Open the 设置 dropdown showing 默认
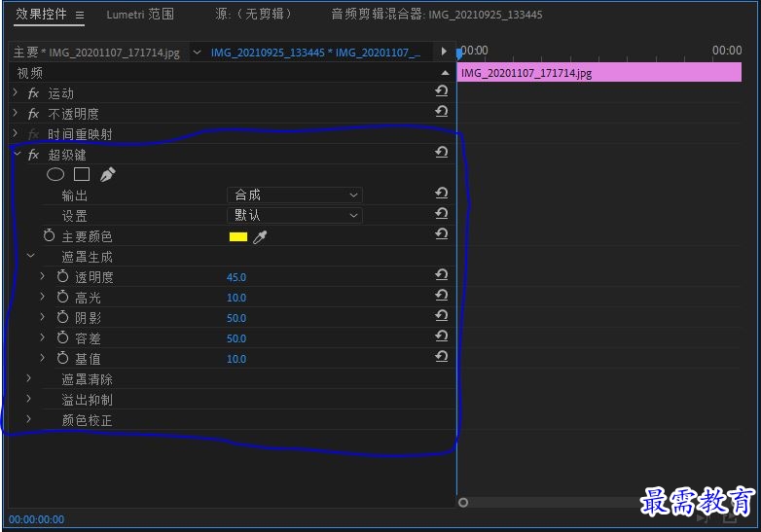Screen dimensions: 761x532 tap(295, 215)
